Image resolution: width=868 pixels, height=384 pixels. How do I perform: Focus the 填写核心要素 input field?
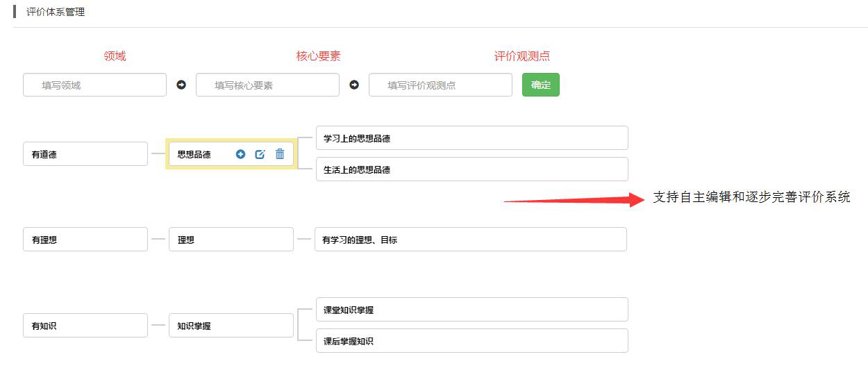coord(267,85)
